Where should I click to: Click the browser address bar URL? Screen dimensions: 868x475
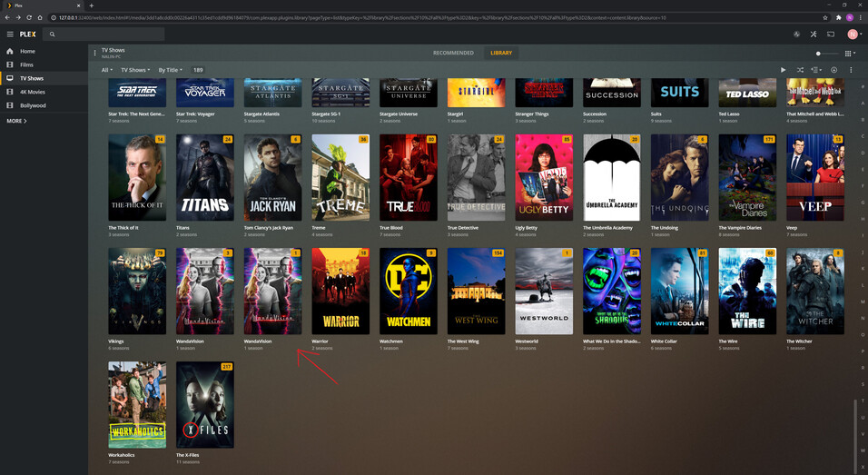click(x=362, y=18)
